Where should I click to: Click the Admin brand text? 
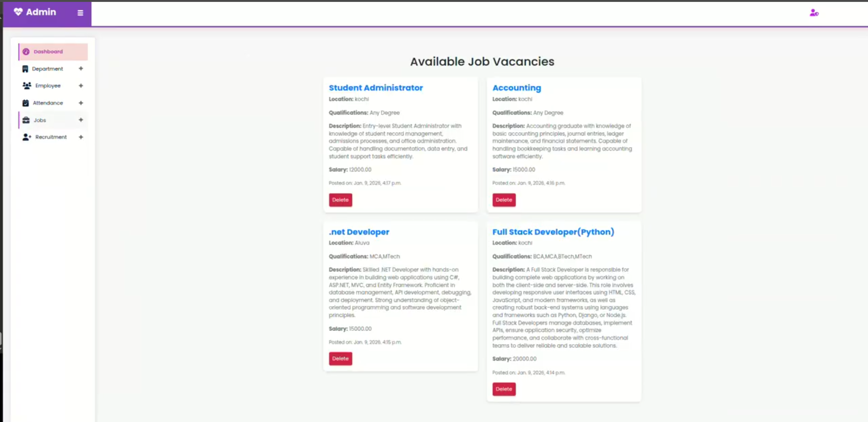tap(41, 12)
